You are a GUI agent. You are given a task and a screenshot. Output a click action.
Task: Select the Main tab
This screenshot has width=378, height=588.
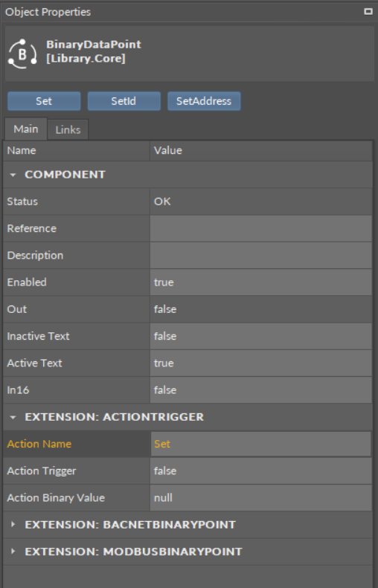pyautogui.click(x=26, y=129)
